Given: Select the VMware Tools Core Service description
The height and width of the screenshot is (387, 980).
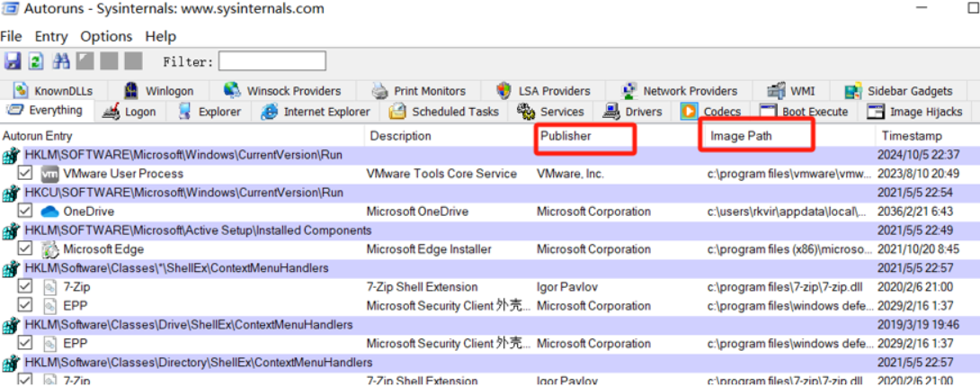Looking at the screenshot, I should pyautogui.click(x=441, y=174).
